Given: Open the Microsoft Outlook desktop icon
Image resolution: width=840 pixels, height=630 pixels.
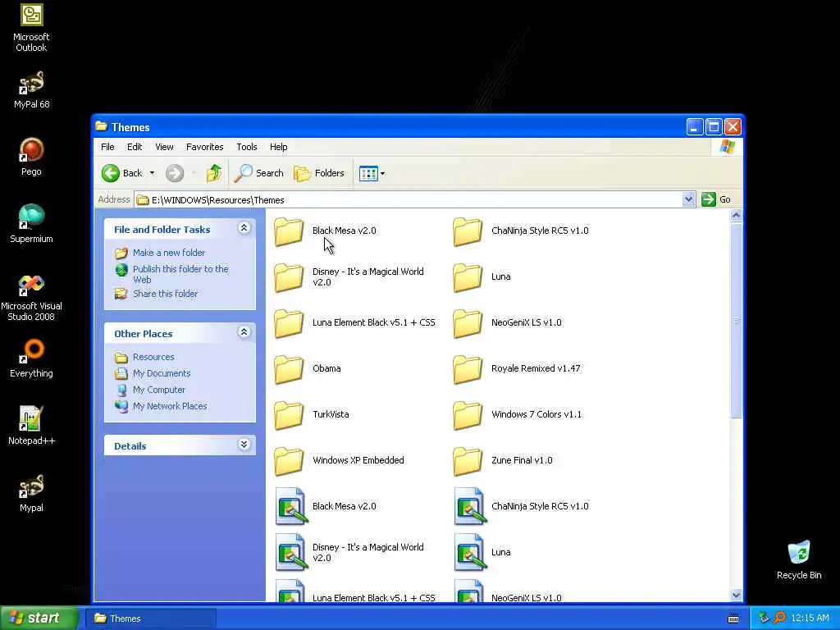Looking at the screenshot, I should pyautogui.click(x=31, y=28).
